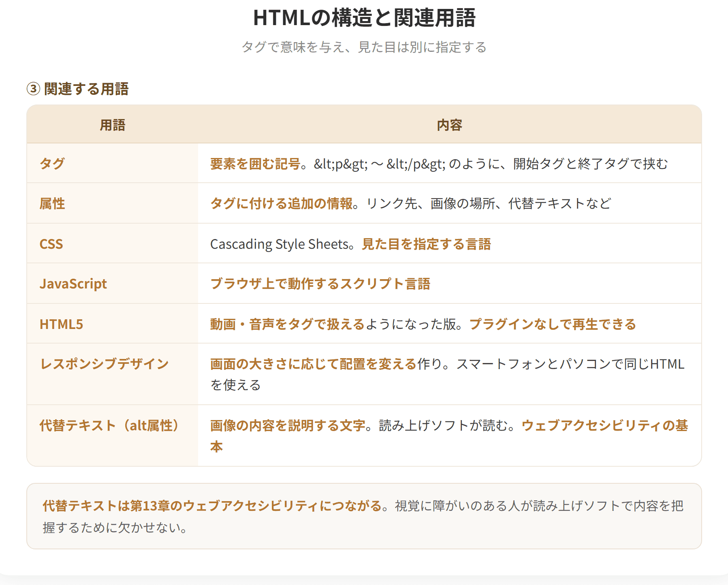Click the highlighted text 画面の大きさに応じて配置を変える

tap(314, 364)
